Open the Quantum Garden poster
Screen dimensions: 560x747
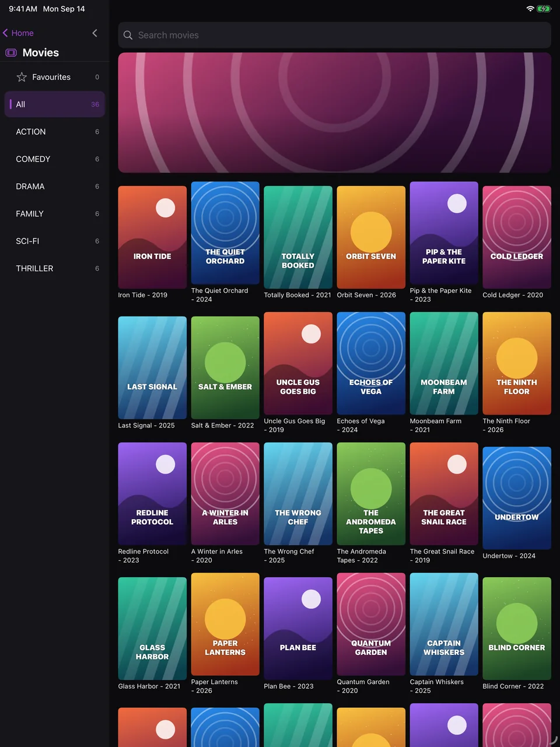pyautogui.click(x=371, y=624)
